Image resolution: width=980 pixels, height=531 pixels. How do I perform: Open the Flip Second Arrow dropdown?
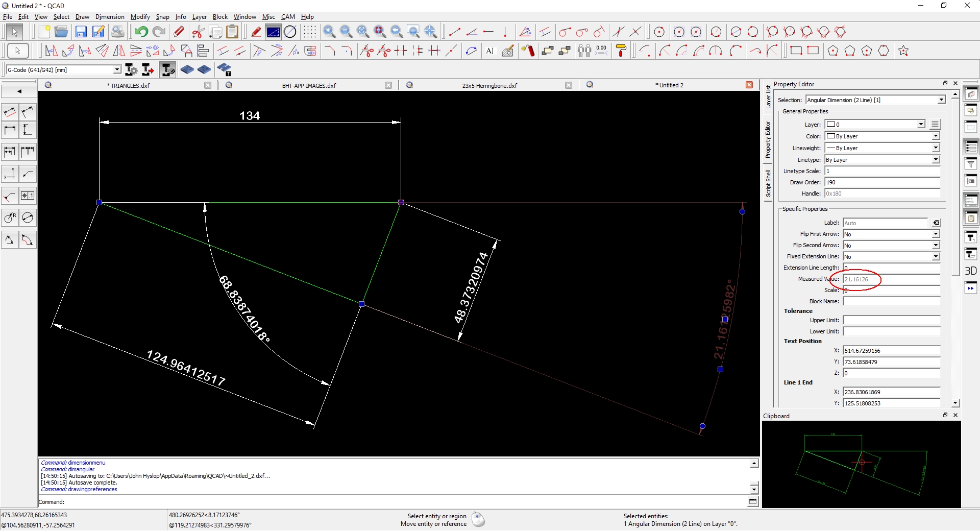[936, 246]
